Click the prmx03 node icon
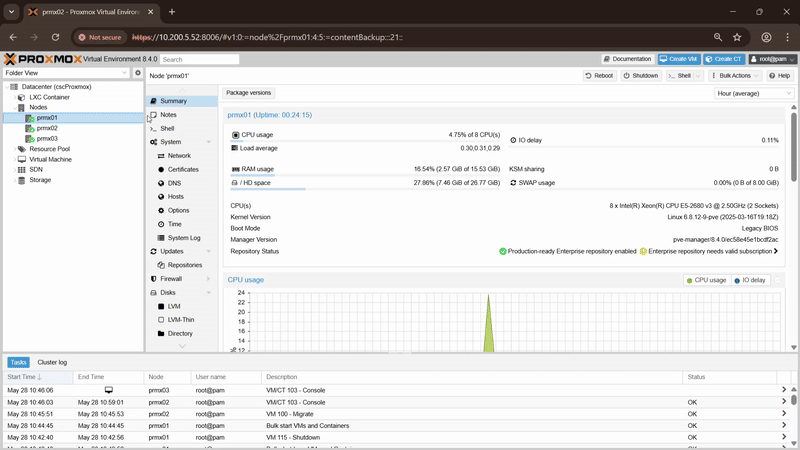800x450 pixels. 30,139
